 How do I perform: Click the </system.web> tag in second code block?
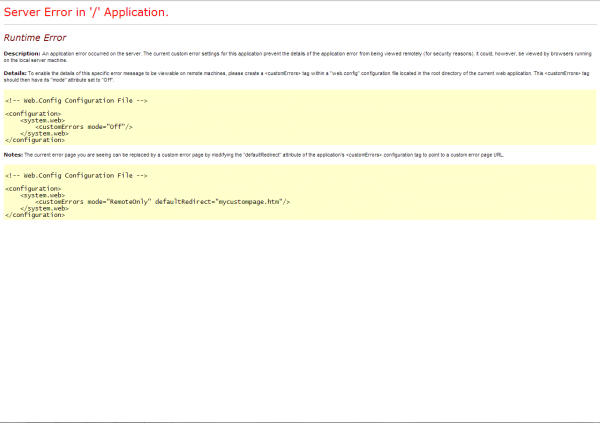[x=44, y=209]
